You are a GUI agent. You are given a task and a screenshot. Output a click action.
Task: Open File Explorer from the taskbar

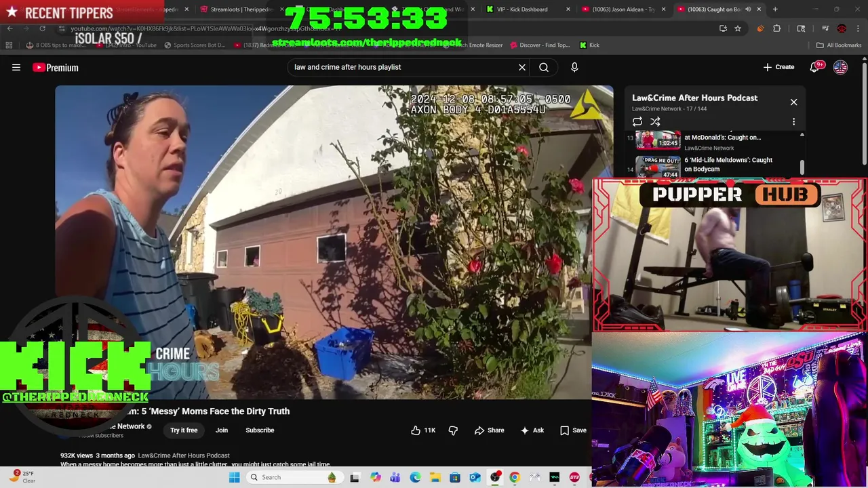click(435, 477)
